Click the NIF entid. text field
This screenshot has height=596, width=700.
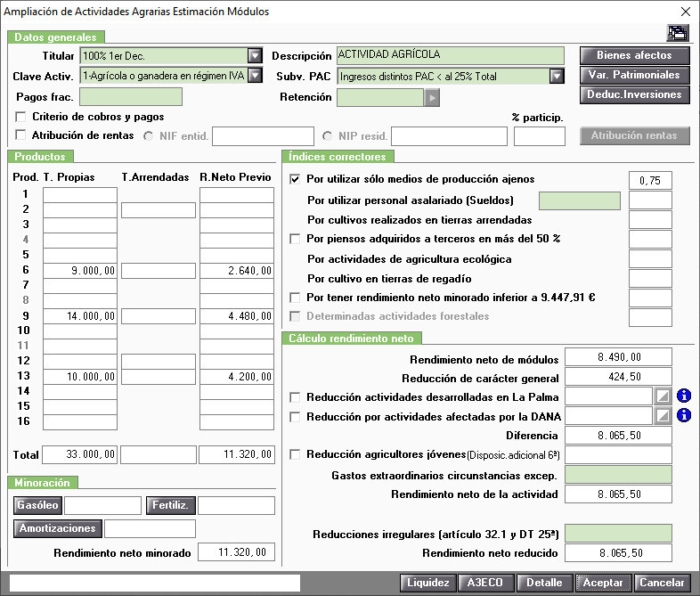pyautogui.click(x=263, y=136)
